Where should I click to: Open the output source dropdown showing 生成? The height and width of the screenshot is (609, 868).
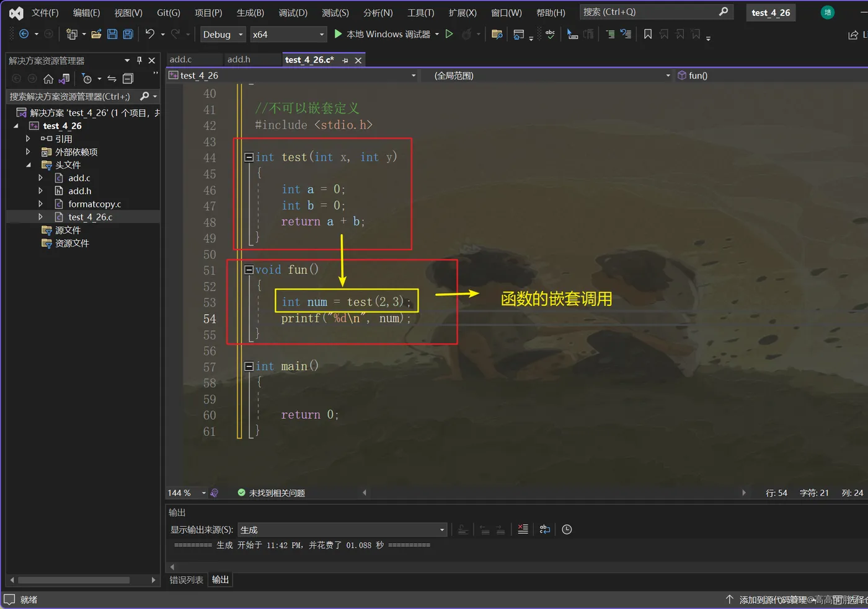[x=342, y=530]
